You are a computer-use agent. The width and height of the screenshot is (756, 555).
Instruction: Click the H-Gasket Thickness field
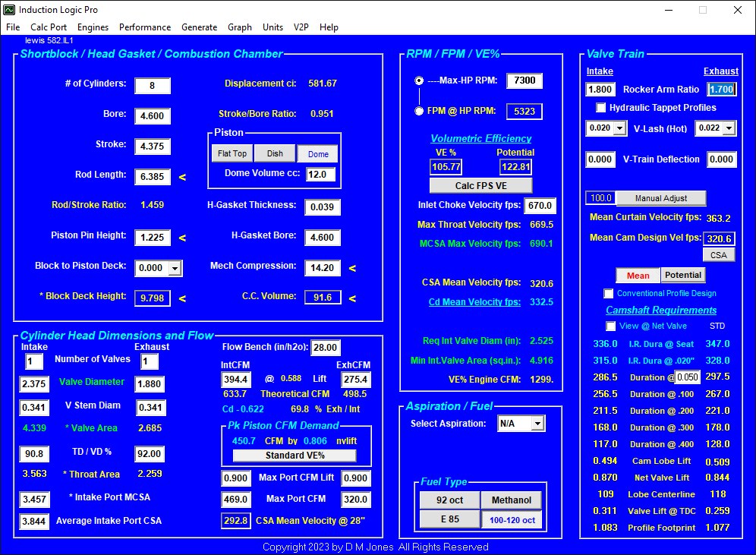pos(323,207)
